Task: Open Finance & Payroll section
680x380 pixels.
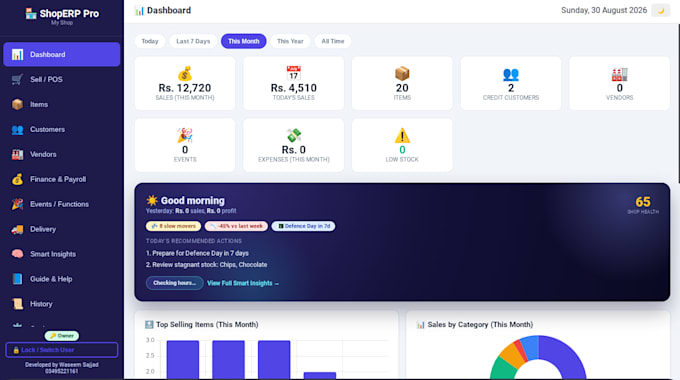Action: pos(62,179)
